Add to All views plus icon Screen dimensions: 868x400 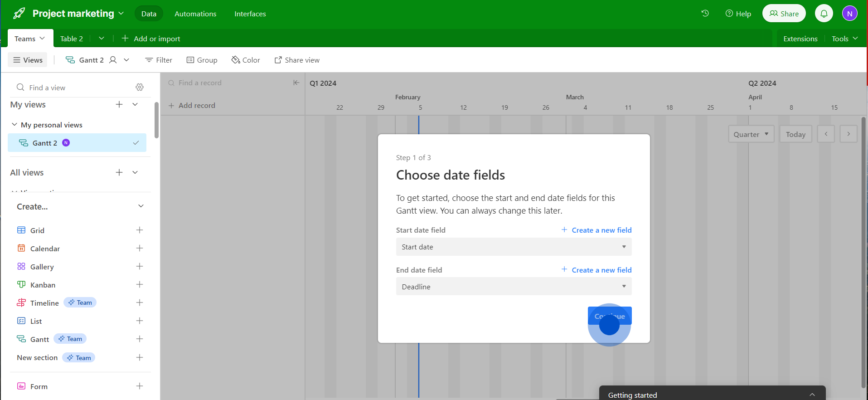tap(119, 172)
